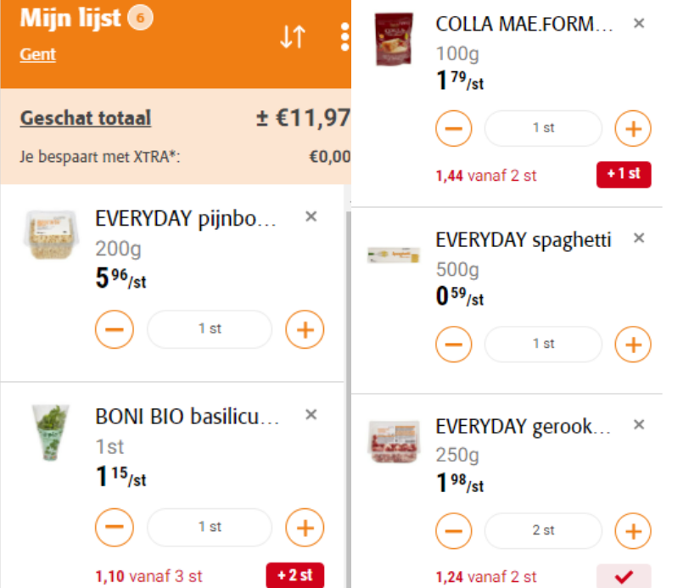Viewport: 700px width, 588px height.
Task: Increase quantity of EVERYDAY pijnbo item
Action: [305, 329]
